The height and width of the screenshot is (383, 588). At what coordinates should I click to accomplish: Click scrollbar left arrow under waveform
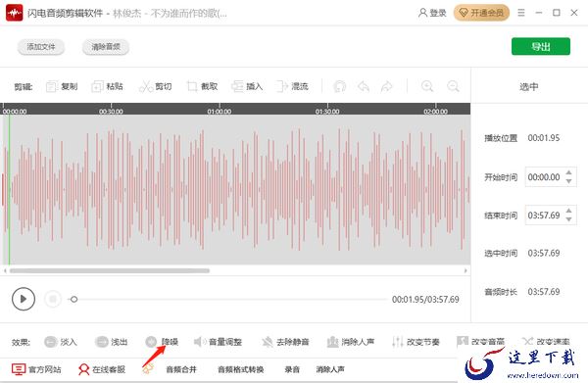click(5, 270)
